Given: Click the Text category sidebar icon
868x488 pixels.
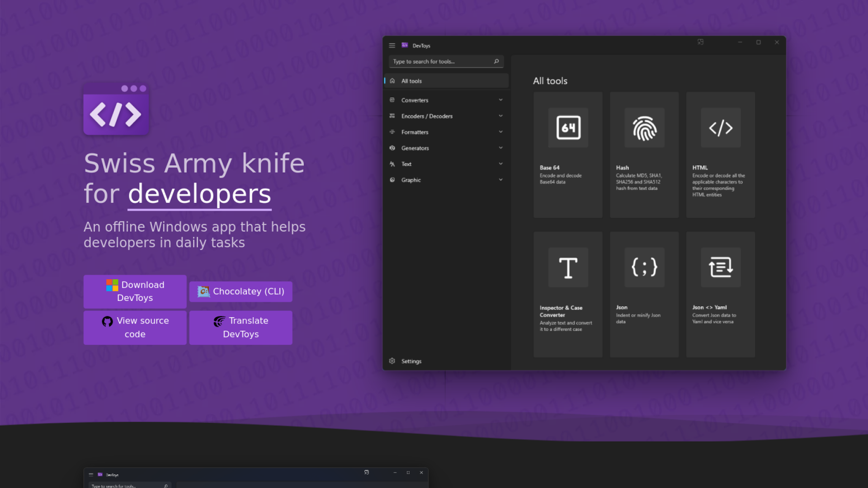Looking at the screenshot, I should point(392,164).
